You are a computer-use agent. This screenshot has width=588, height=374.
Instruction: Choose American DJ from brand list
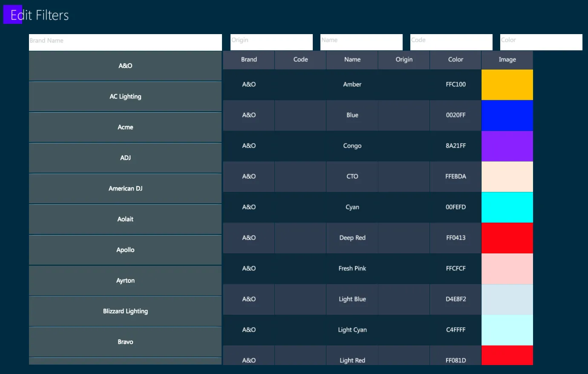[x=125, y=189]
